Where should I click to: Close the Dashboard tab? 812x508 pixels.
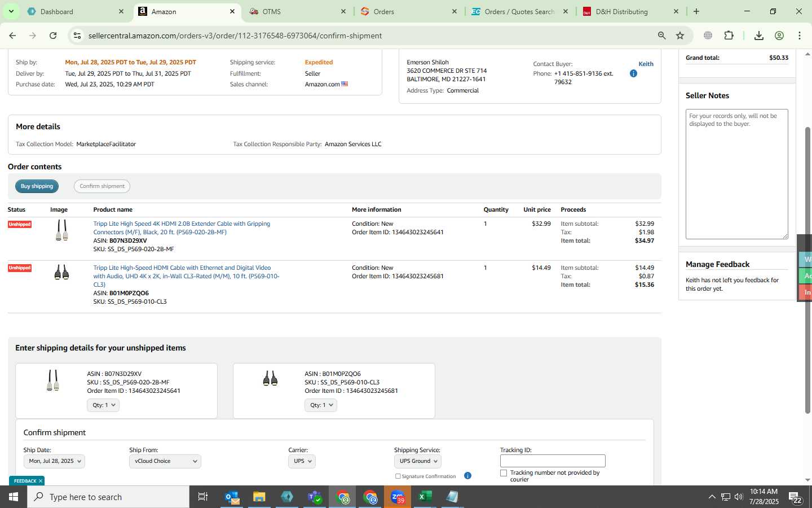121,11
